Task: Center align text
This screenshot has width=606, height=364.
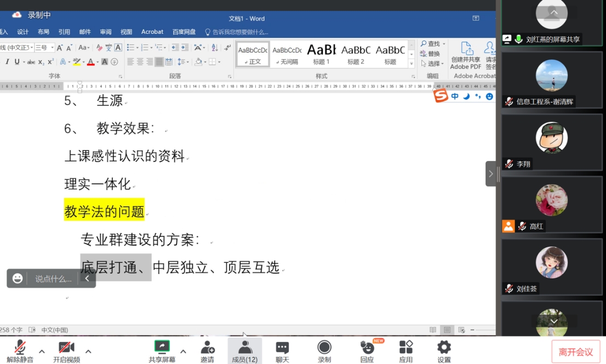Action: (x=140, y=62)
